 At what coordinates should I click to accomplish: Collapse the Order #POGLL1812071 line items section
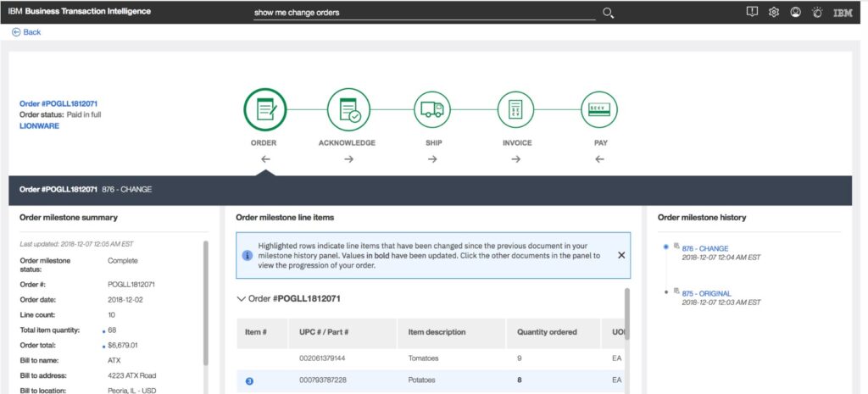[x=241, y=299]
